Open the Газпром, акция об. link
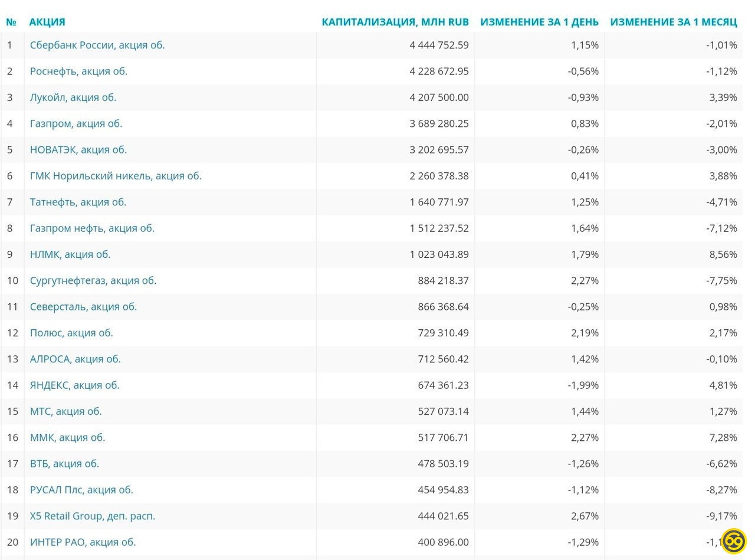 [x=76, y=123]
